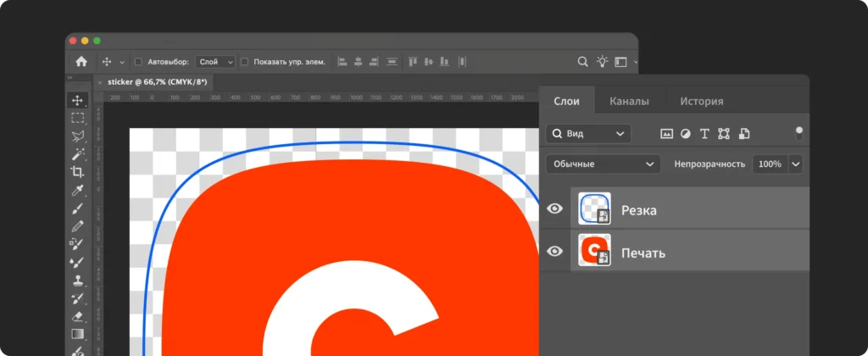Image resolution: width=868 pixels, height=356 pixels.
Task: Open Move tool preset picker arrow
Action: (122, 63)
